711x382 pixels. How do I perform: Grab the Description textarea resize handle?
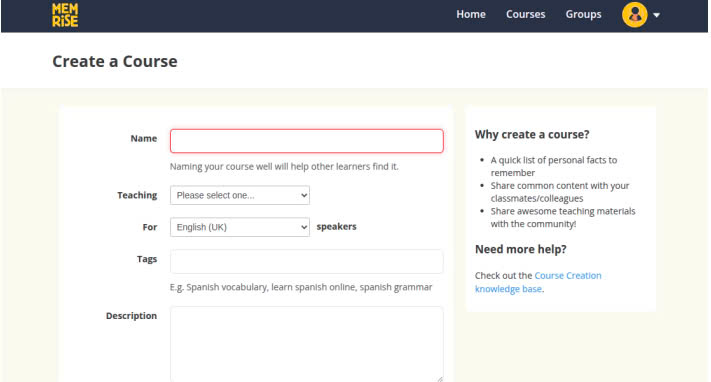click(439, 379)
